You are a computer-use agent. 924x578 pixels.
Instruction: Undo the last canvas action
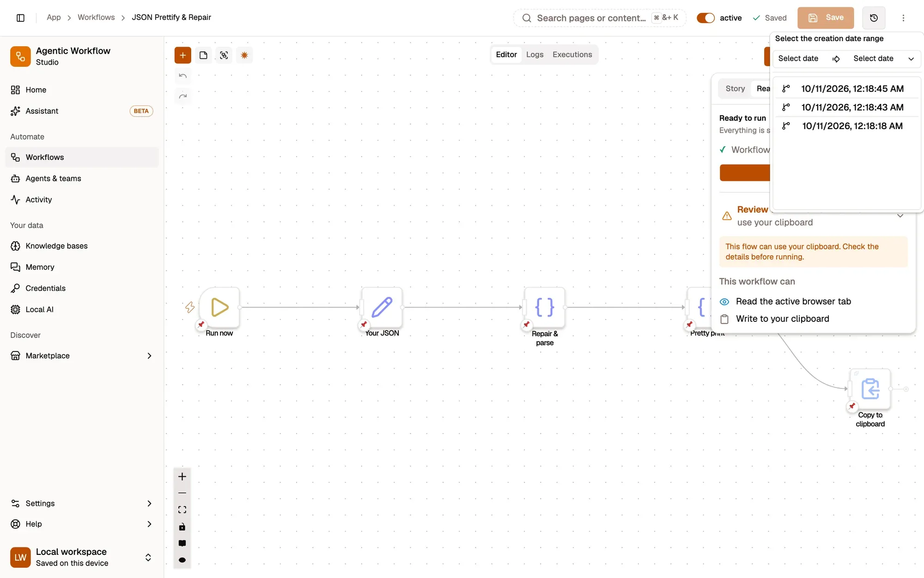(x=182, y=76)
